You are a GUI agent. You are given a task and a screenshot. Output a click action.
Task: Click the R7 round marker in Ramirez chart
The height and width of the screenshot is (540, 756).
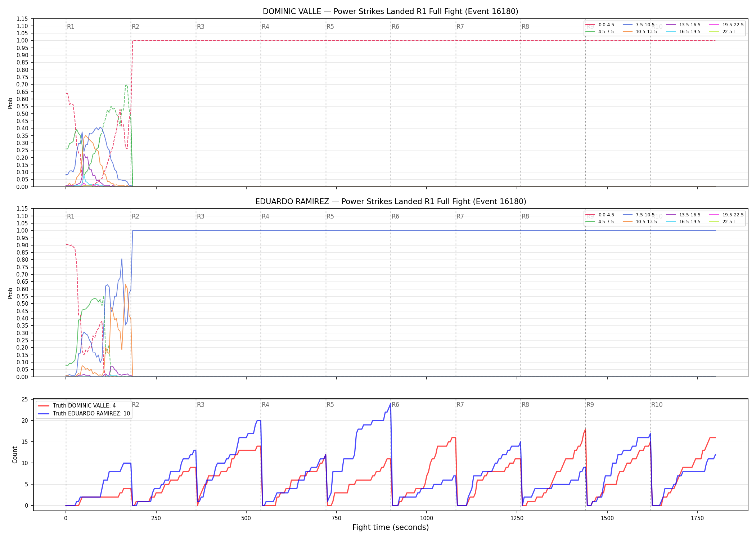click(460, 216)
